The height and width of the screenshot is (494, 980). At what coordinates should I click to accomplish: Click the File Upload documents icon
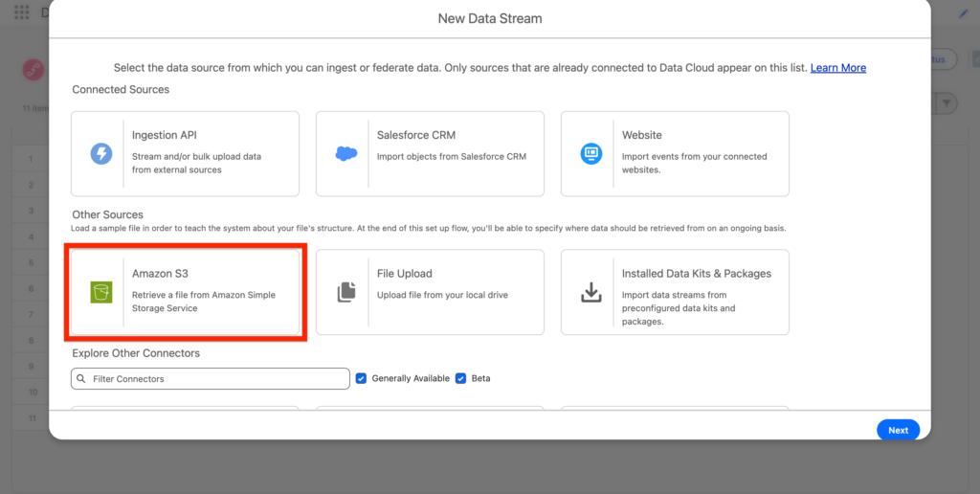tap(345, 292)
